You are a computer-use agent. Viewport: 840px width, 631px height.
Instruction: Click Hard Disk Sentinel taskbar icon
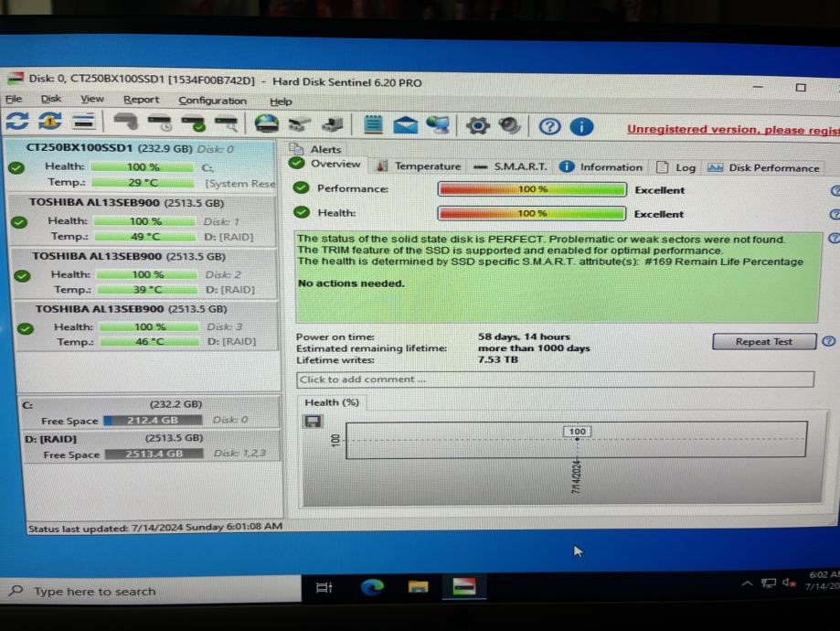coord(464,587)
